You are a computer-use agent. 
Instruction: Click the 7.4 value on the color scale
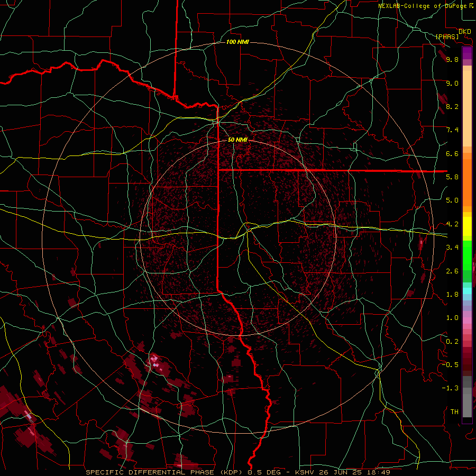pyautogui.click(x=452, y=130)
